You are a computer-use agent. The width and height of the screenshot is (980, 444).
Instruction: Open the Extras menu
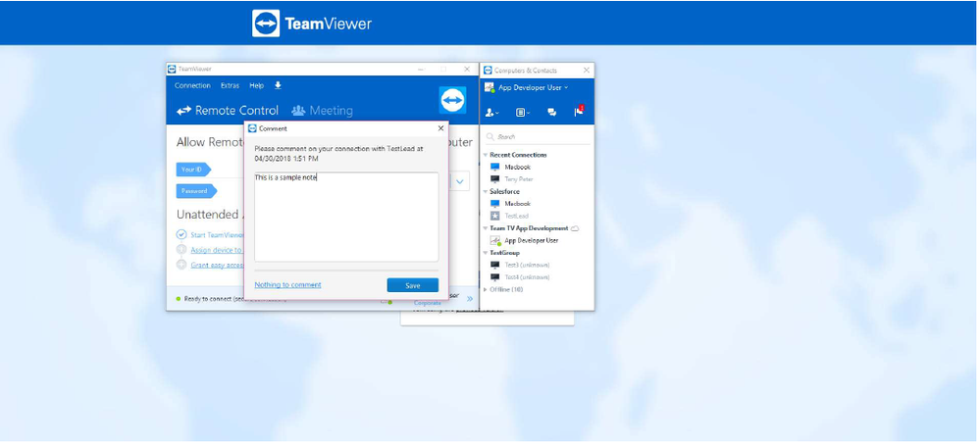point(230,85)
